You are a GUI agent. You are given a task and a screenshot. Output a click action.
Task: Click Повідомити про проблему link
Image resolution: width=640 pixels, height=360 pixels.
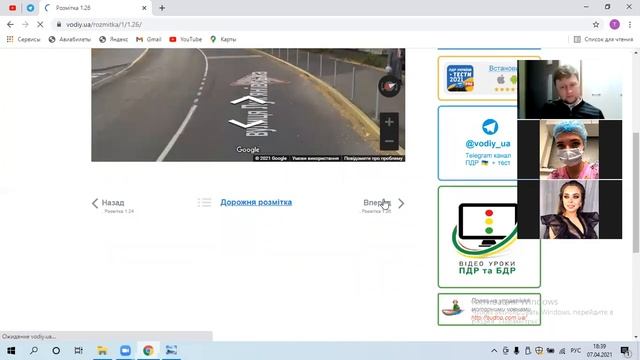[373, 158]
